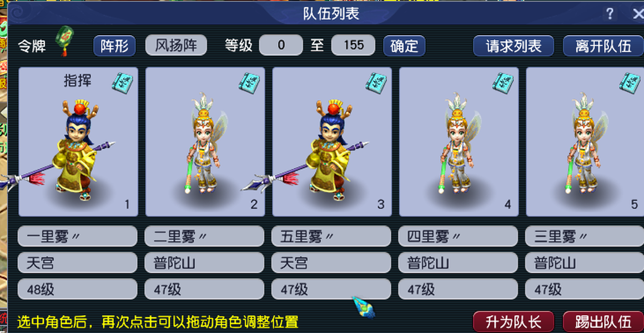Viewport: 644px width, 333px height.
Task: Click the 风扬阵 formation selector
Action: 176,45
